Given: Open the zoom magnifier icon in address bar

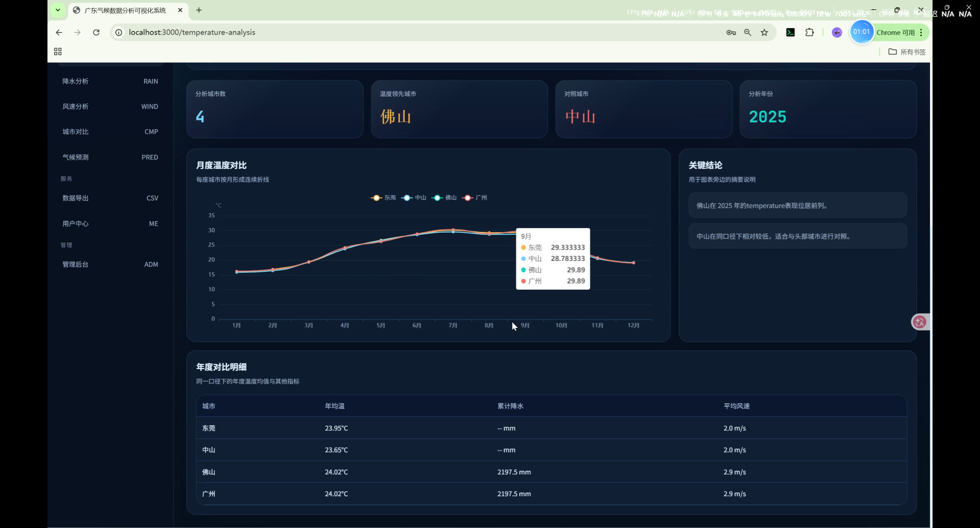Looking at the screenshot, I should (x=748, y=33).
